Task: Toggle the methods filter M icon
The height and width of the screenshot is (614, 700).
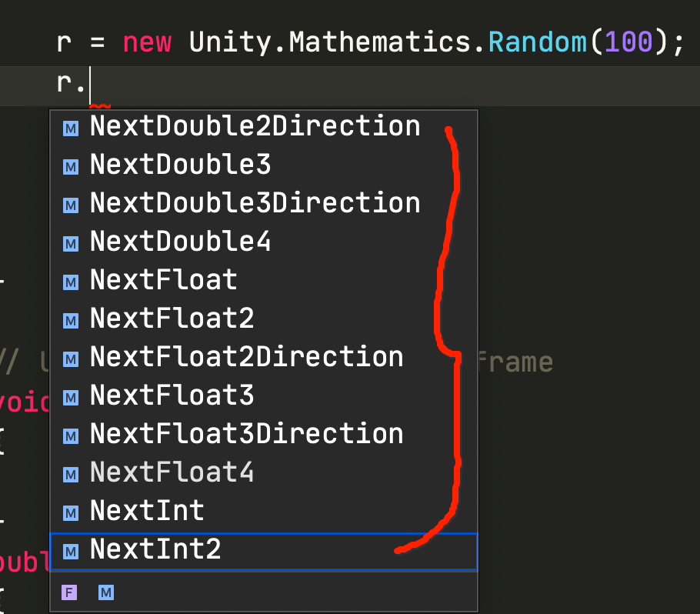Action: pos(106,592)
